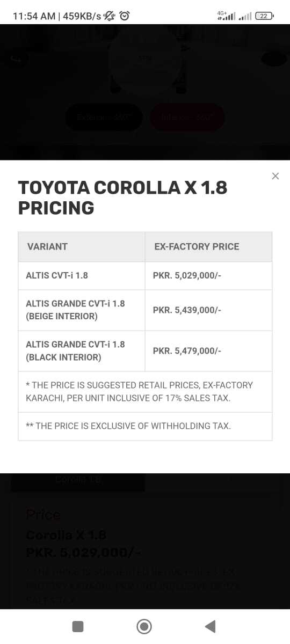This screenshot has width=290, height=644.
Task: Open the dimmed Exterior 360° view button
Action: [104, 117]
